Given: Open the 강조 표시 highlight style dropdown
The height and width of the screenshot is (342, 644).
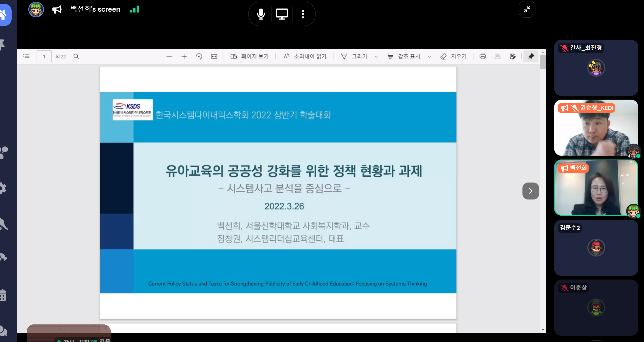Looking at the screenshot, I should pyautogui.click(x=430, y=56).
